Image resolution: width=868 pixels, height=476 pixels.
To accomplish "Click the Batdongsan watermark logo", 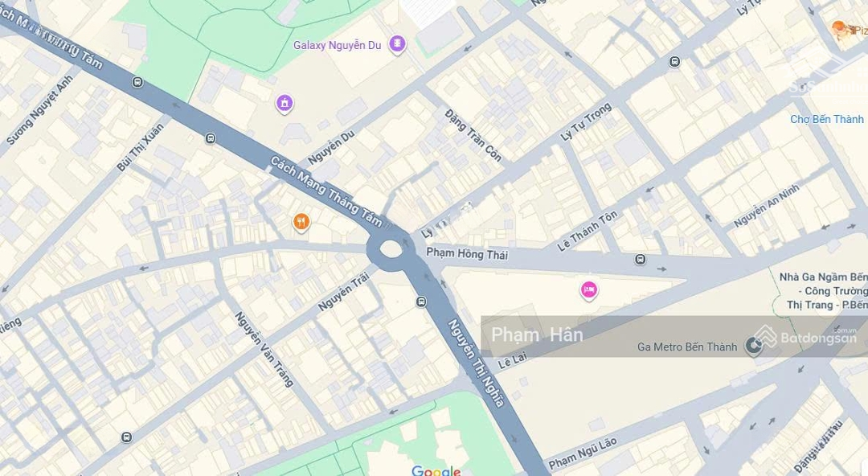I will [806, 337].
